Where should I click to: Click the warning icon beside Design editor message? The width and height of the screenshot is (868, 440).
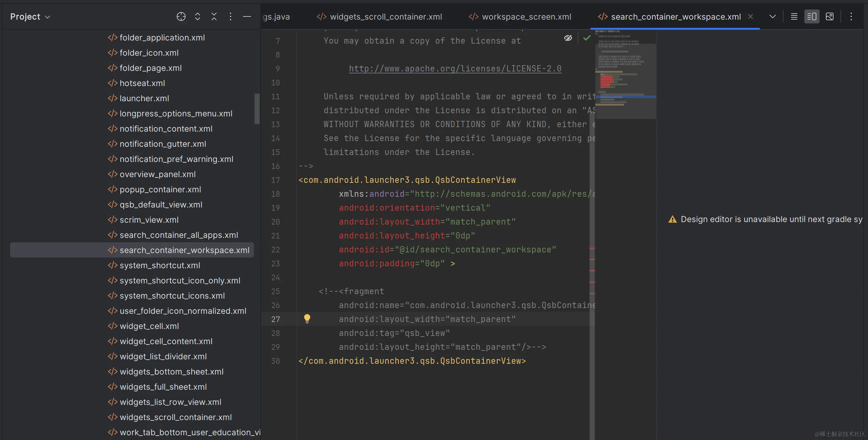tap(672, 219)
